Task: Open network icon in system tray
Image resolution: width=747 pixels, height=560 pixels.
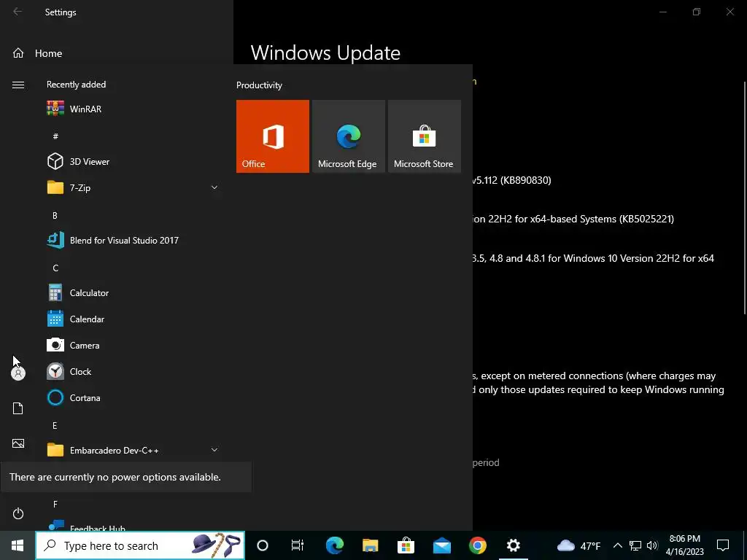Action: (635, 545)
